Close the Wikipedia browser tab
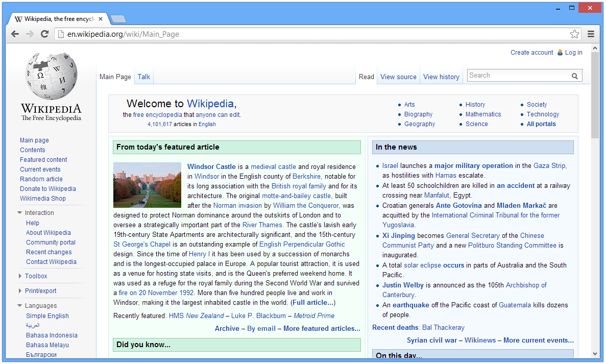Screen dimensions: 606x364 [101, 19]
